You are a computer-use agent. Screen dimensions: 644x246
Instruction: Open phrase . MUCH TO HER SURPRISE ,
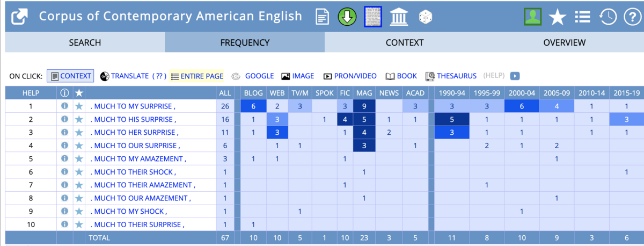point(134,133)
